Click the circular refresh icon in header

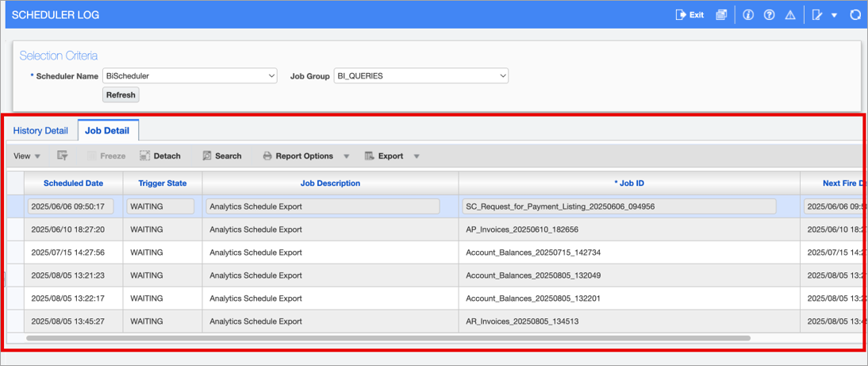pos(855,15)
